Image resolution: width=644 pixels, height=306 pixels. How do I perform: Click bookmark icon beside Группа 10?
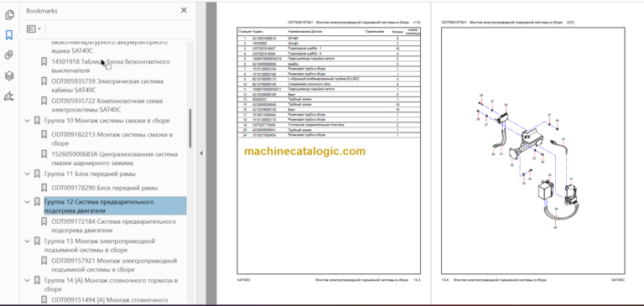[37, 121]
